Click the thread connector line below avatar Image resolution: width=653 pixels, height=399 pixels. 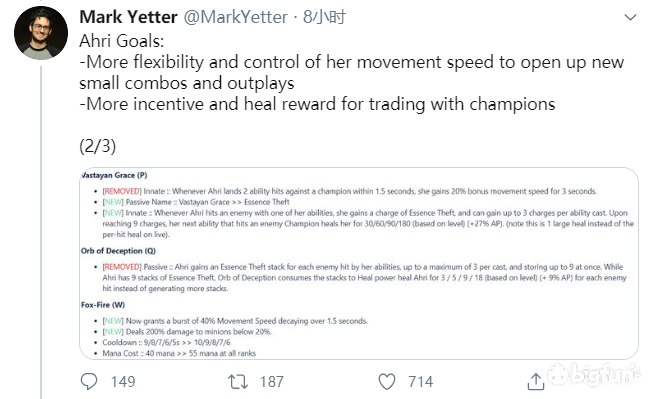[41, 232]
